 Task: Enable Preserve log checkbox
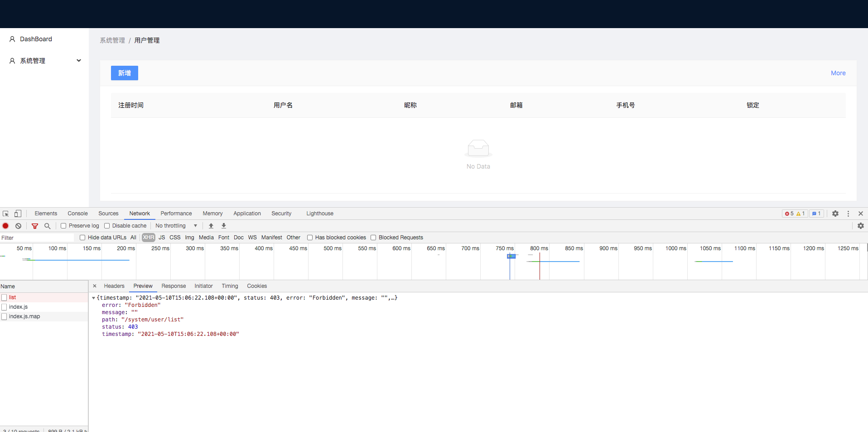[x=63, y=226]
